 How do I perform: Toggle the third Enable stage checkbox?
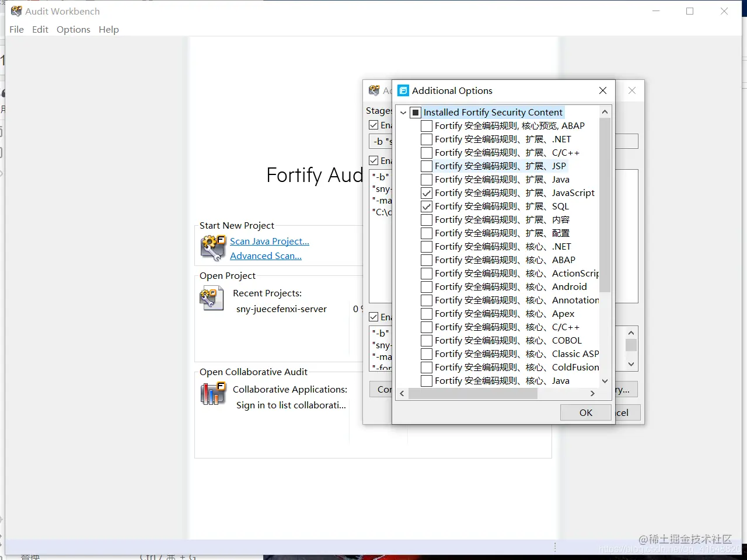[374, 317]
